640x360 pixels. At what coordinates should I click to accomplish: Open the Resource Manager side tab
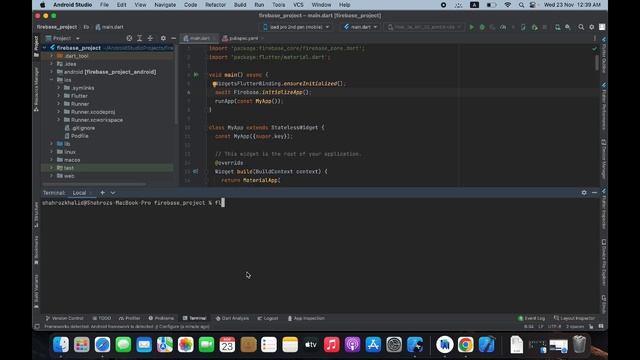tap(36, 89)
